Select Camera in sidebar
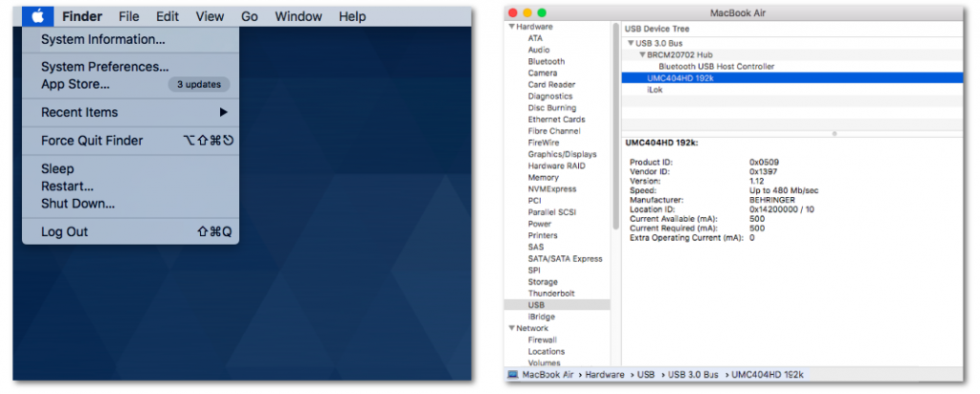The image size is (980, 394). (543, 73)
